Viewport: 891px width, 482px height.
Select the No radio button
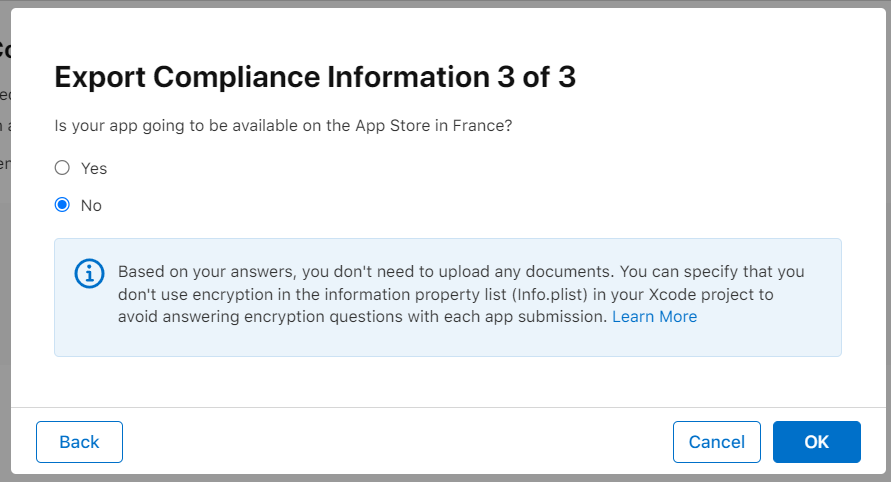(62, 205)
